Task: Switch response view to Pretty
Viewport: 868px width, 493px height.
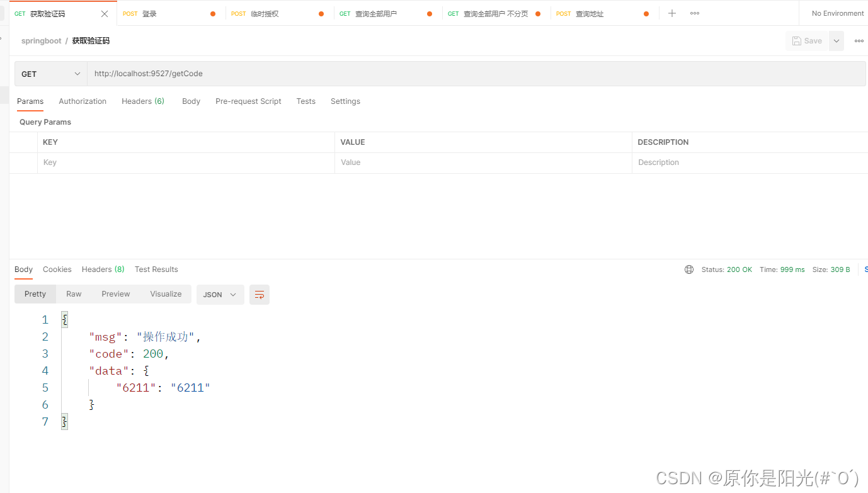Action: click(x=35, y=294)
